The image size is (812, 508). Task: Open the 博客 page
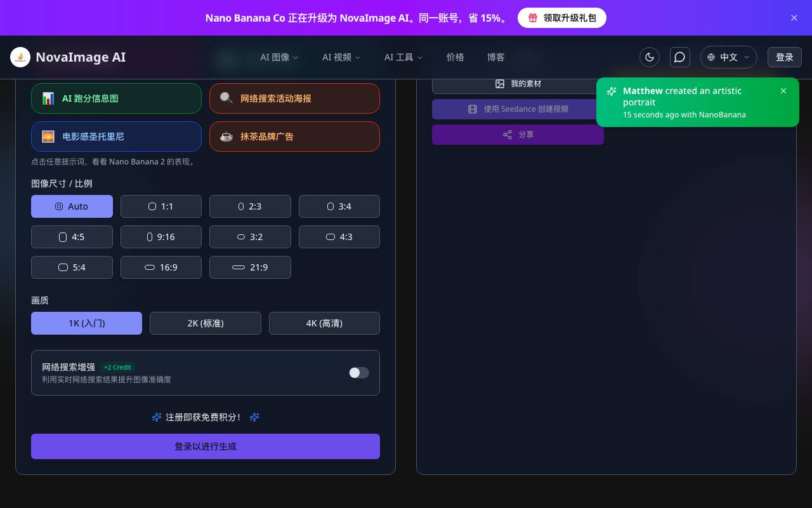pyautogui.click(x=496, y=57)
